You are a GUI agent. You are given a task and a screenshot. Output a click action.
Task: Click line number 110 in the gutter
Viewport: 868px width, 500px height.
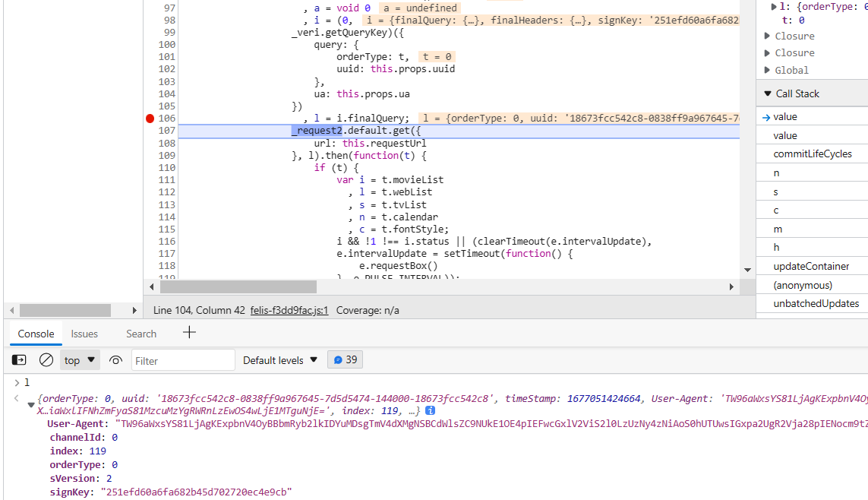[x=166, y=168]
